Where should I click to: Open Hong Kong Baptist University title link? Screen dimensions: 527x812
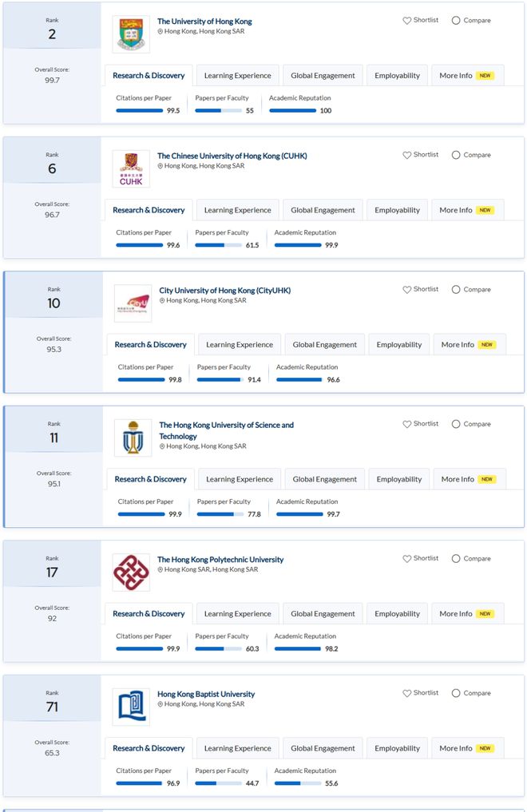[x=206, y=694]
